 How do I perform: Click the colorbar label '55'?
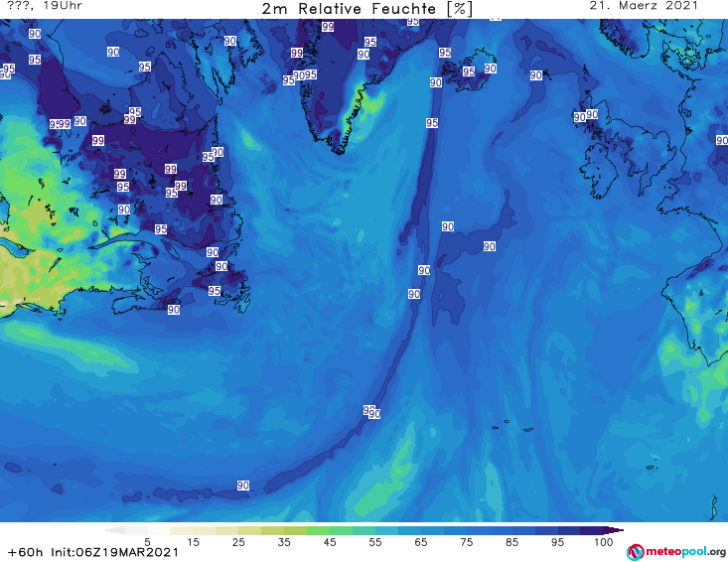click(x=375, y=542)
